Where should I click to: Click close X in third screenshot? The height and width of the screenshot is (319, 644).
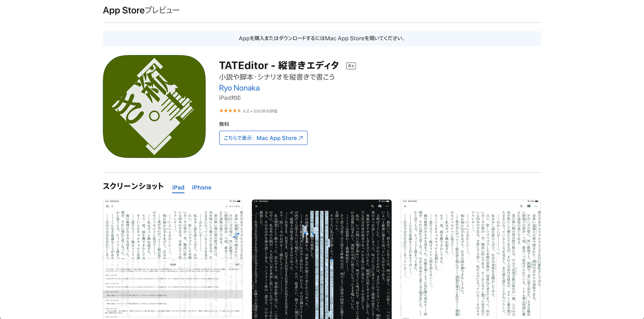point(405,206)
